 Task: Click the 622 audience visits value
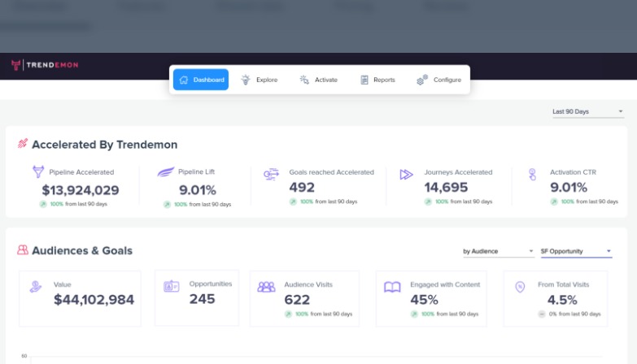click(x=297, y=300)
